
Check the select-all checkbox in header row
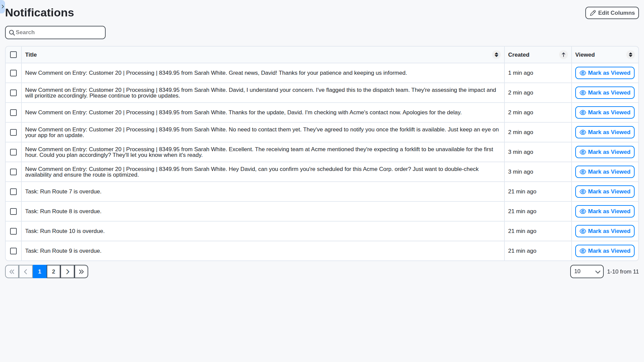click(13, 55)
